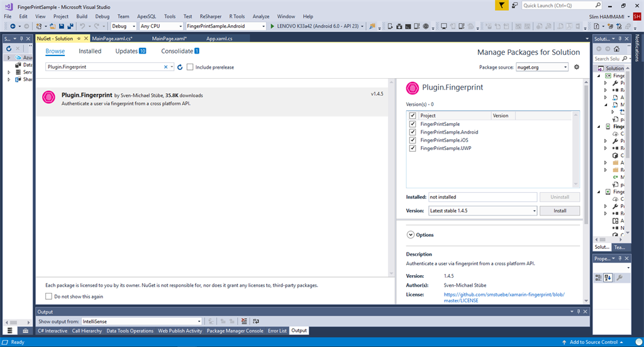Toggle the select-all Project header checkbox
This screenshot has height=347, width=644.
click(413, 115)
